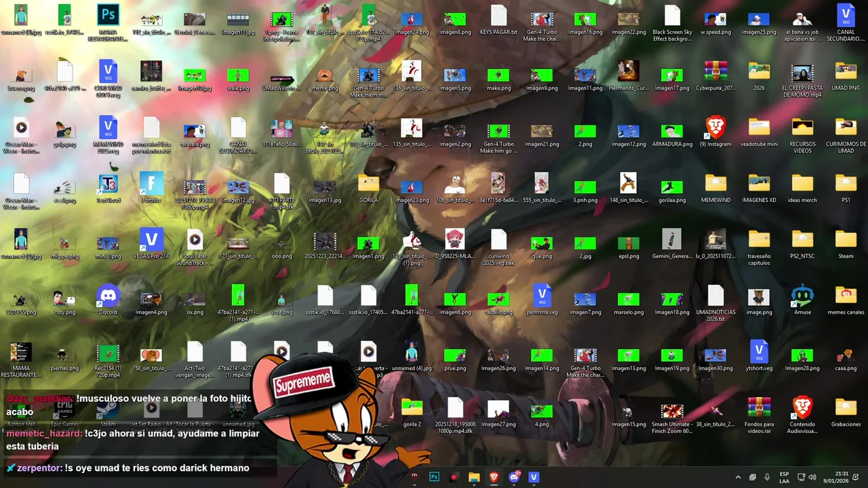
Task: Select the folder named 2026
Action: pos(759,75)
